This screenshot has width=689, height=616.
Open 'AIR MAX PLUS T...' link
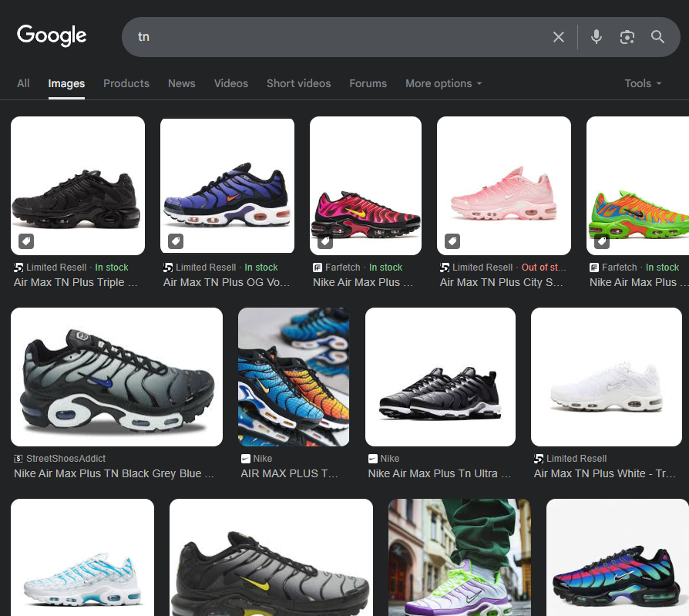click(289, 473)
